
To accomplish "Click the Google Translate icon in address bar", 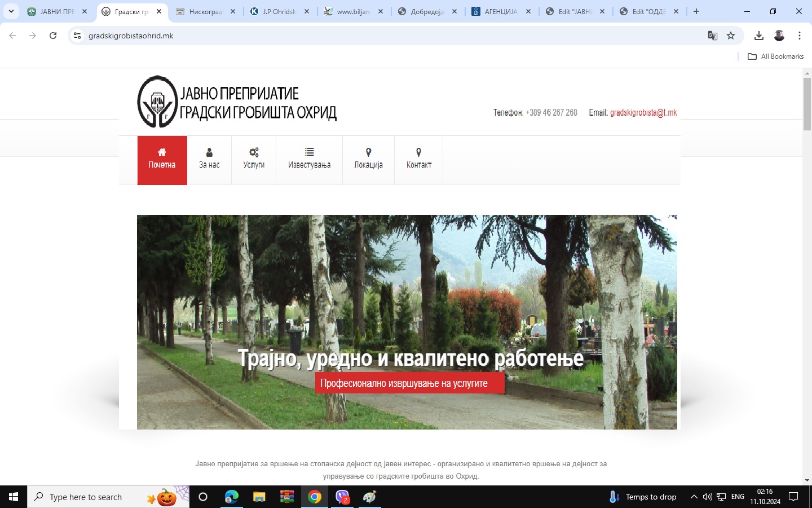I will pos(713,36).
